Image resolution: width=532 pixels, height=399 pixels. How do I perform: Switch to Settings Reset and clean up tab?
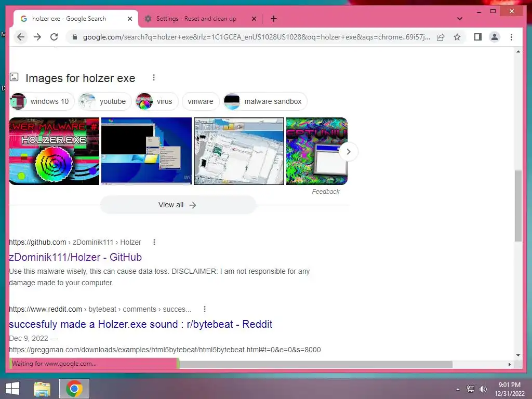[196, 19]
